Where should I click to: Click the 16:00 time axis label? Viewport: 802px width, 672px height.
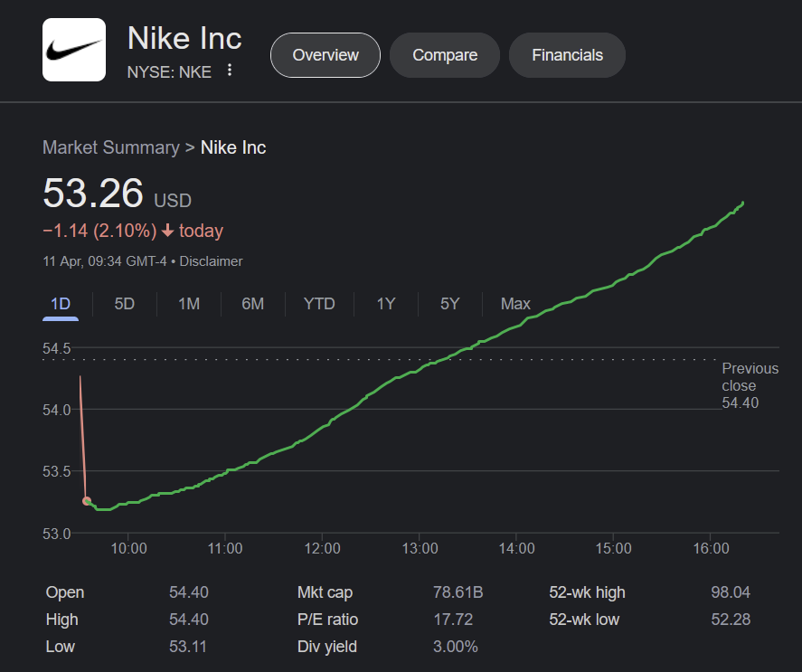point(711,549)
